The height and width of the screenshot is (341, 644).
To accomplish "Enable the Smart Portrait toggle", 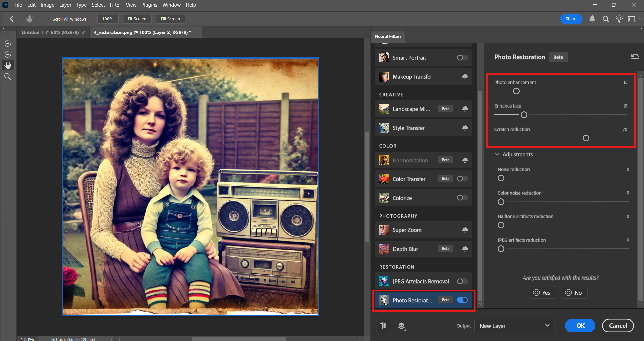I will (462, 58).
